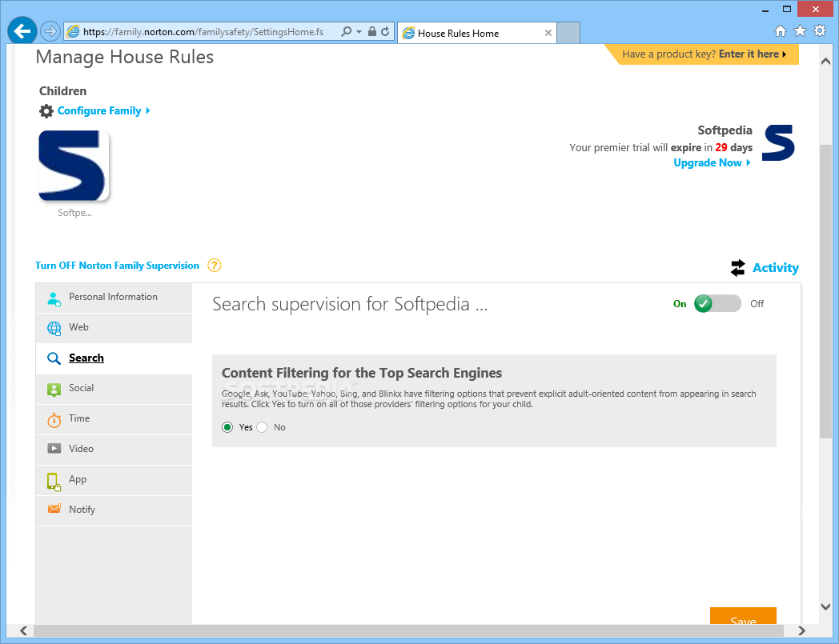Open Favorites star icon

coord(800,31)
